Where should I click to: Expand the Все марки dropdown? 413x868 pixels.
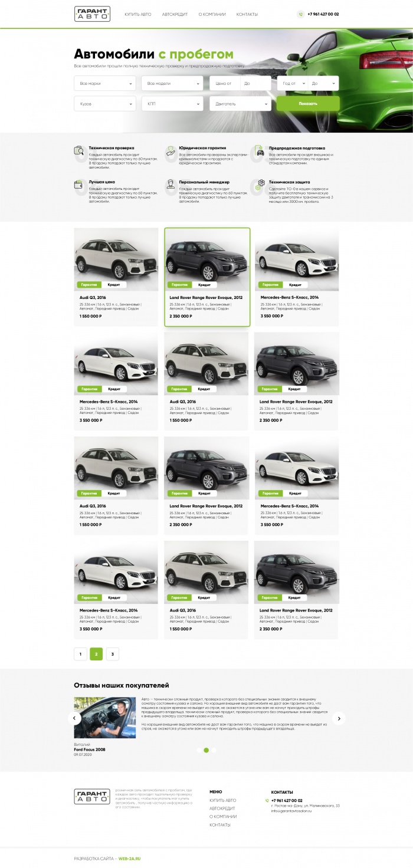pyautogui.click(x=105, y=83)
